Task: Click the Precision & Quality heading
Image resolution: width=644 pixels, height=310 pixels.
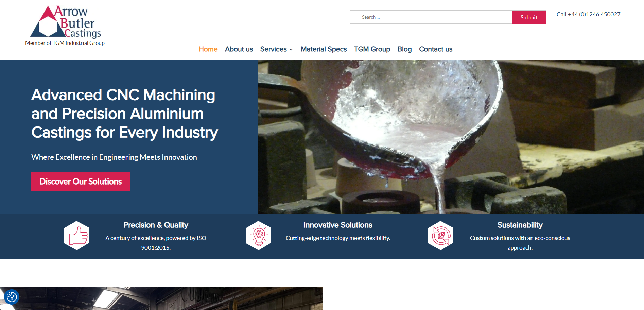Action: coord(156,225)
